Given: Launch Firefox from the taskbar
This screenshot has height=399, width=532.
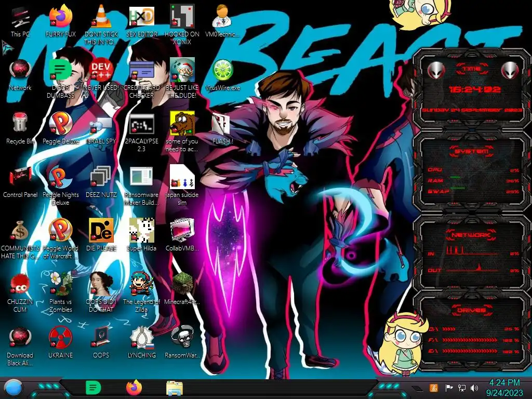Looking at the screenshot, I should [134, 388].
